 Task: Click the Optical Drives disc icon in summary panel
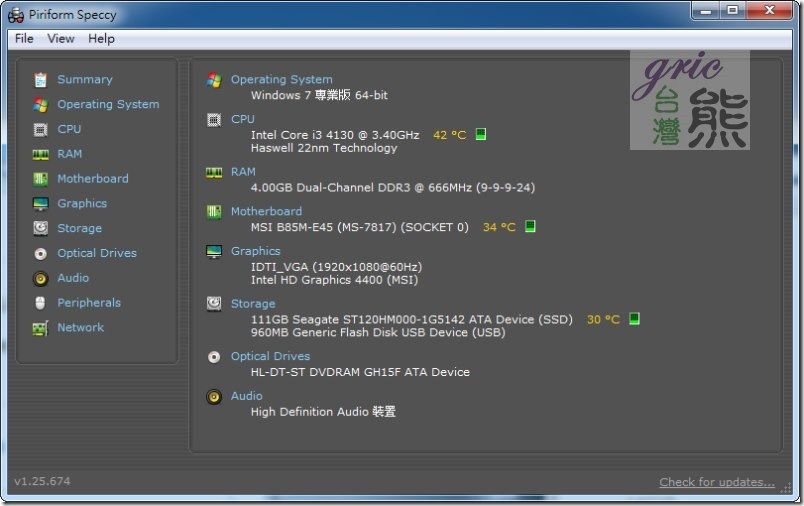(x=214, y=357)
